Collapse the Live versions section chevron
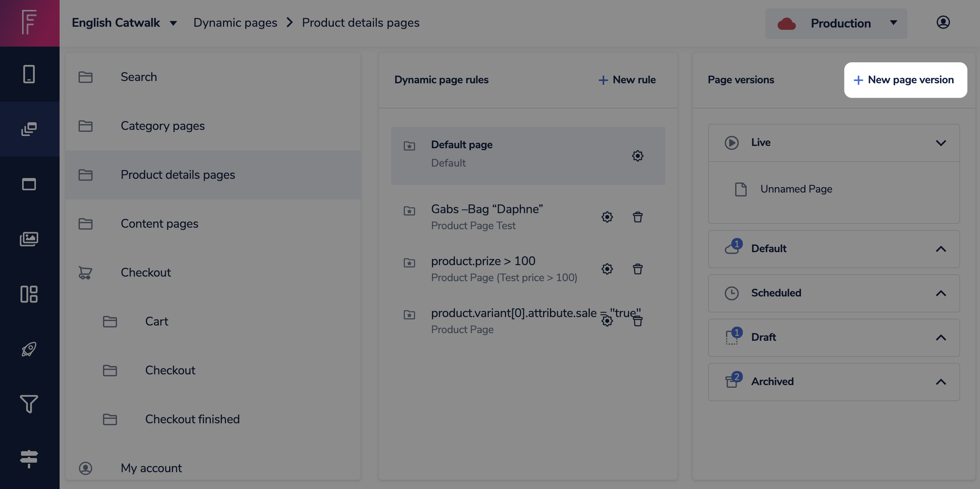Viewport: 980px width, 489px height. [941, 143]
